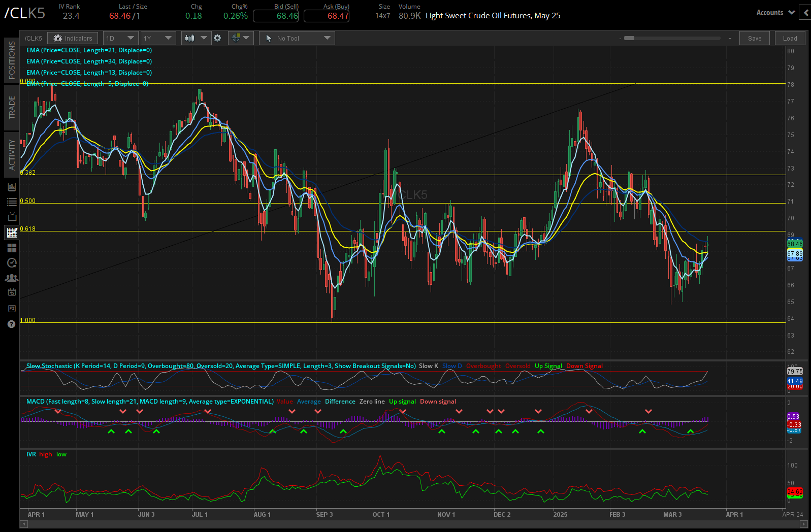Collapse the side panel arrow at top right

click(805, 13)
